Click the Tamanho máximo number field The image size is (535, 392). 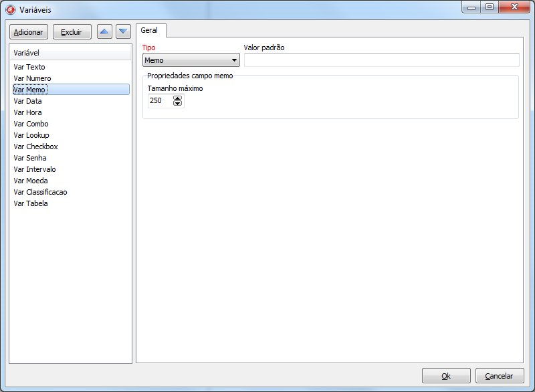(160, 101)
